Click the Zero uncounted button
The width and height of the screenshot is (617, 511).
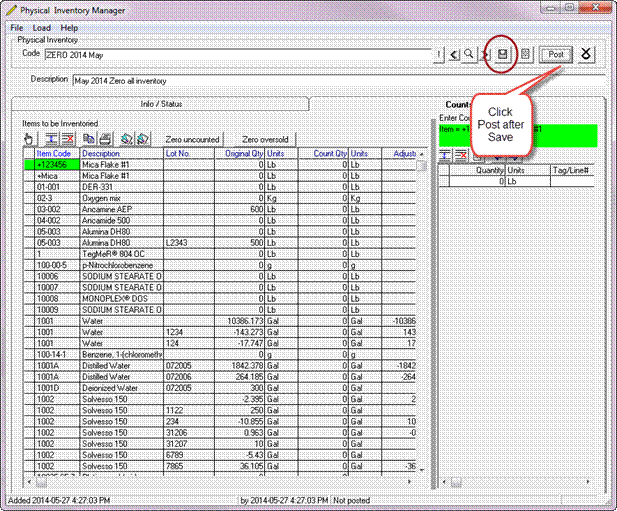pyautogui.click(x=192, y=140)
